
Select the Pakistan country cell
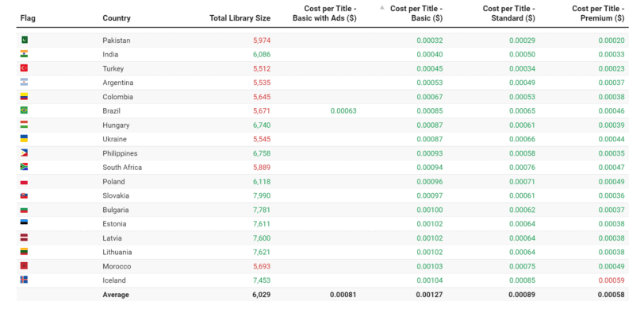click(x=117, y=41)
